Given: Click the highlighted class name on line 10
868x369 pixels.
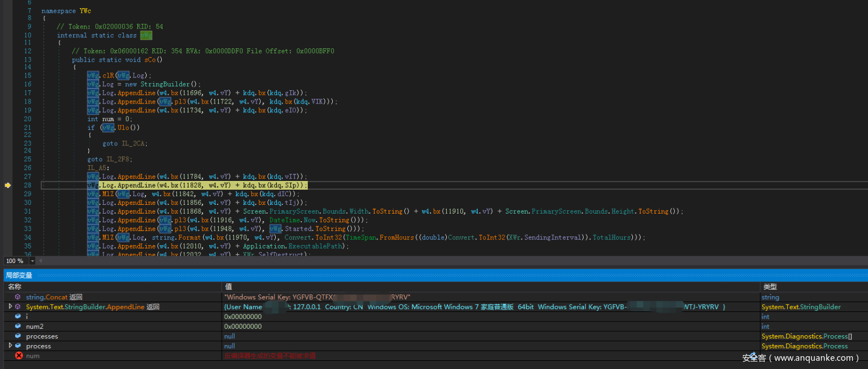Looking at the screenshot, I should (146, 36).
